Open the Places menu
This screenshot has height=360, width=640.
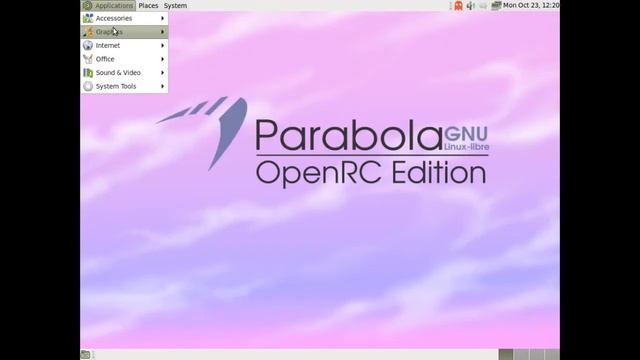(x=148, y=5)
